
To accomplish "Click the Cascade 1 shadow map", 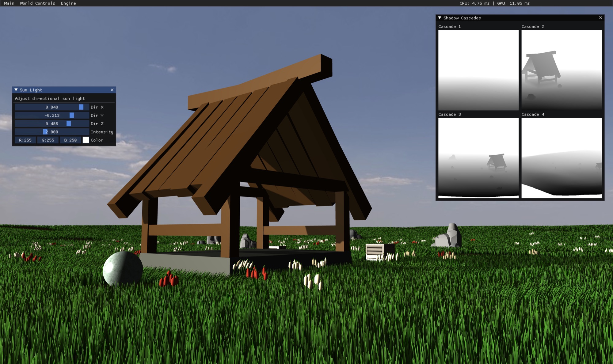I will 478,70.
